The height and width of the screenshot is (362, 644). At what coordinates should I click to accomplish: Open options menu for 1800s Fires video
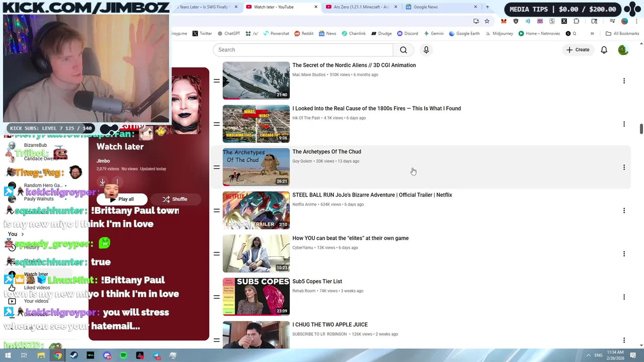(x=624, y=124)
